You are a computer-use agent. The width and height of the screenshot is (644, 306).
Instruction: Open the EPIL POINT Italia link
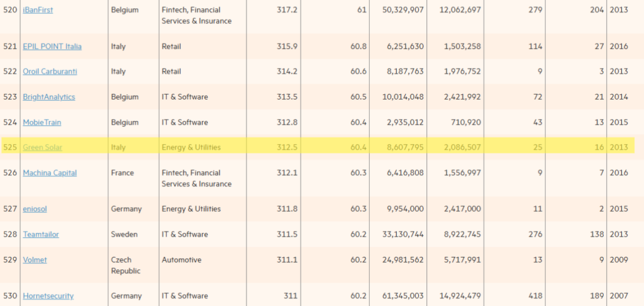pyautogui.click(x=52, y=47)
